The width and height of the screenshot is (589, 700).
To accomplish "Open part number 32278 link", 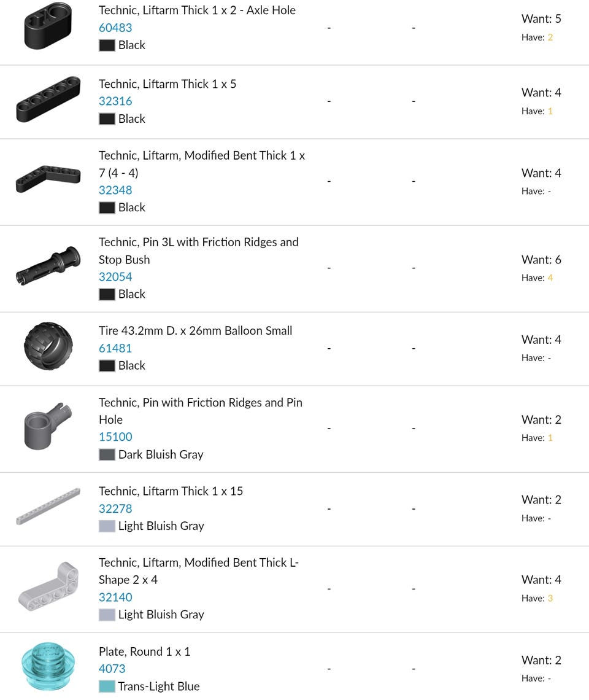I will (x=115, y=508).
